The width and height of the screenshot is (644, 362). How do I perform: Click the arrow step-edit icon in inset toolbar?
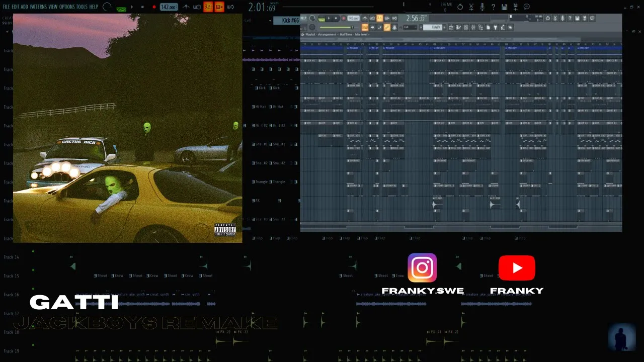tap(372, 27)
